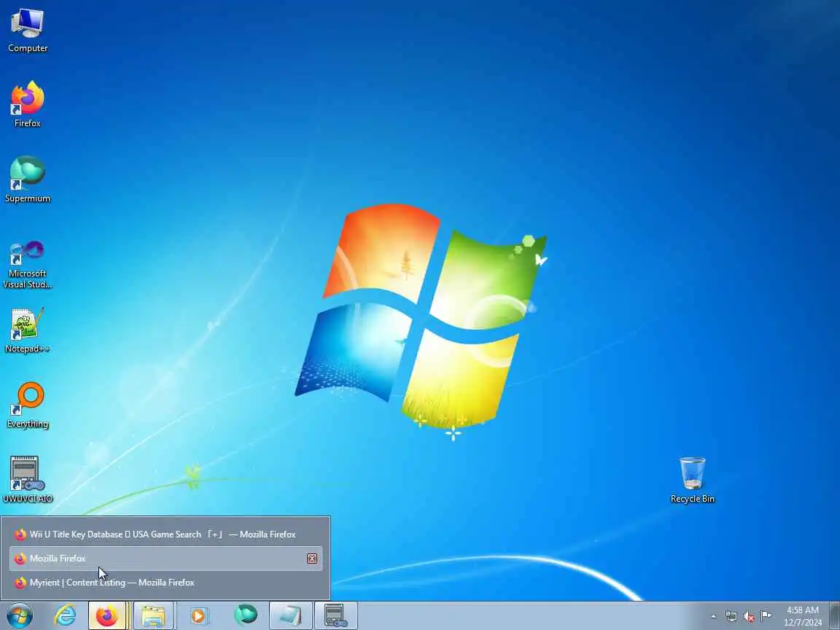The height and width of the screenshot is (630, 840).
Task: Switch to Myrient Content Listing Firefox window
Action: tap(166, 583)
